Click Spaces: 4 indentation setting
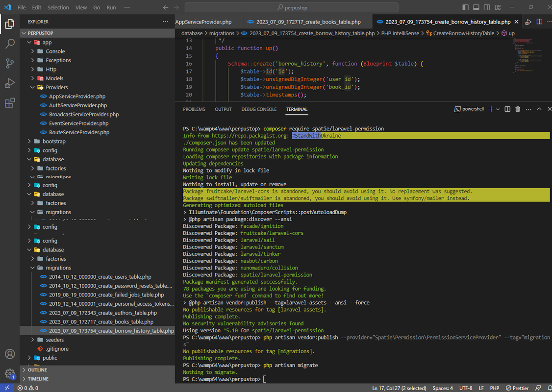The height and width of the screenshot is (392, 552). pos(443,388)
